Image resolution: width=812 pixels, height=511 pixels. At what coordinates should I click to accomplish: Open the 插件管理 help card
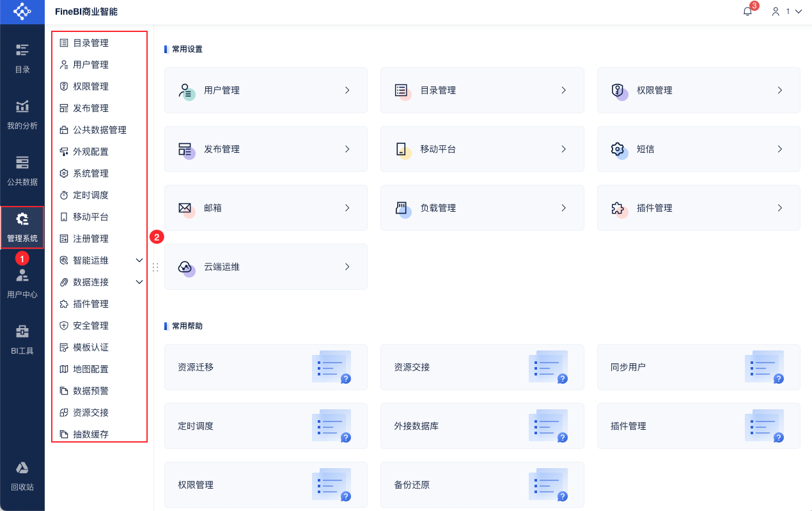(699, 426)
